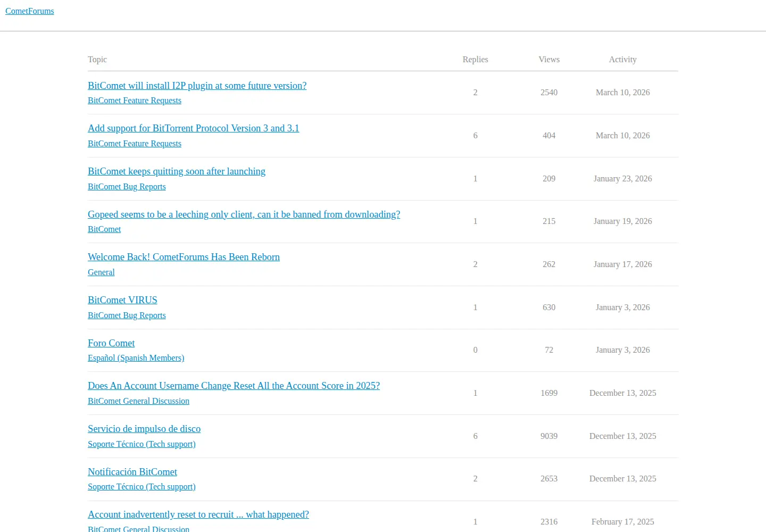Open BitComet Bug Reports category under VIRUS topic
The height and width of the screenshot is (532, 766).
[127, 315]
